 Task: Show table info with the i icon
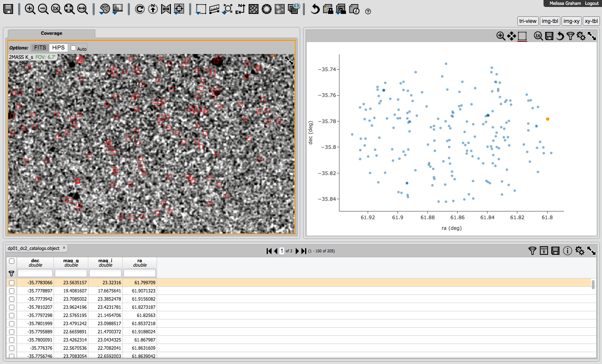point(568,251)
